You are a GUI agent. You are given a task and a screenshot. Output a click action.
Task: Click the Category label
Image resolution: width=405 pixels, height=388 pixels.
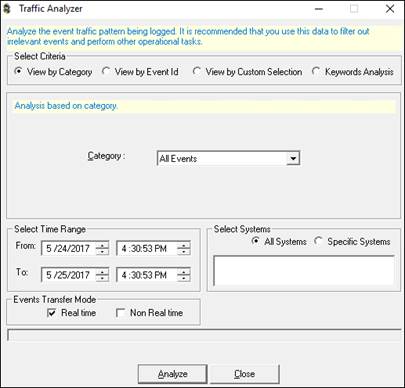tap(106, 156)
